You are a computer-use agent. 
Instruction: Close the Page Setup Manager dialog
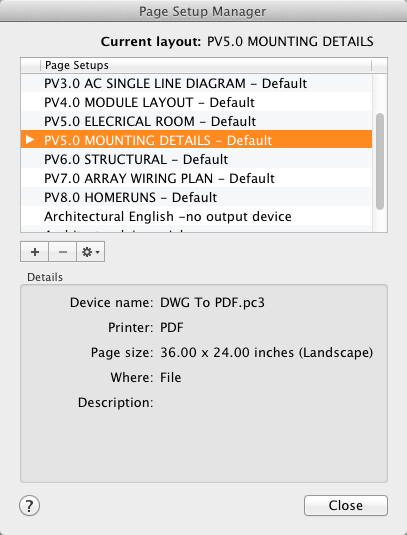coord(346,505)
